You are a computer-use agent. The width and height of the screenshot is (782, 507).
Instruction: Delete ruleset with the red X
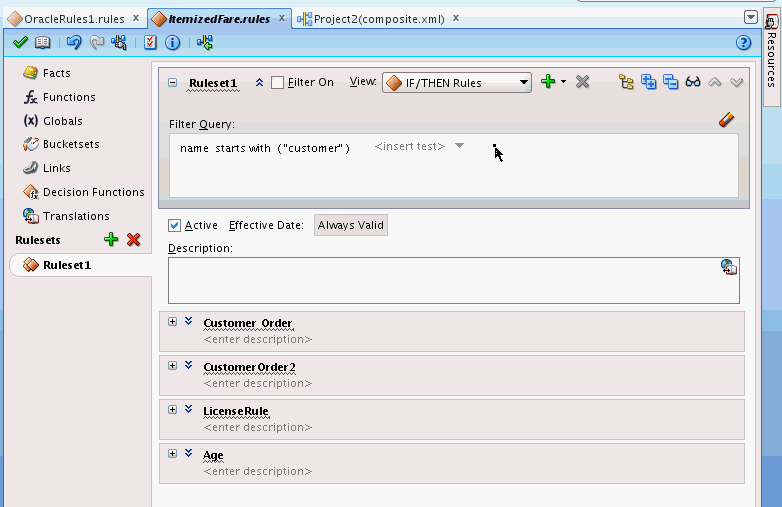(133, 240)
